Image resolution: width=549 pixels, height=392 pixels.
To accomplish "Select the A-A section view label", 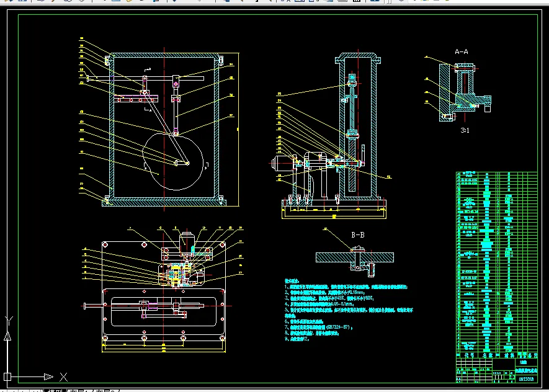I will (461, 52).
